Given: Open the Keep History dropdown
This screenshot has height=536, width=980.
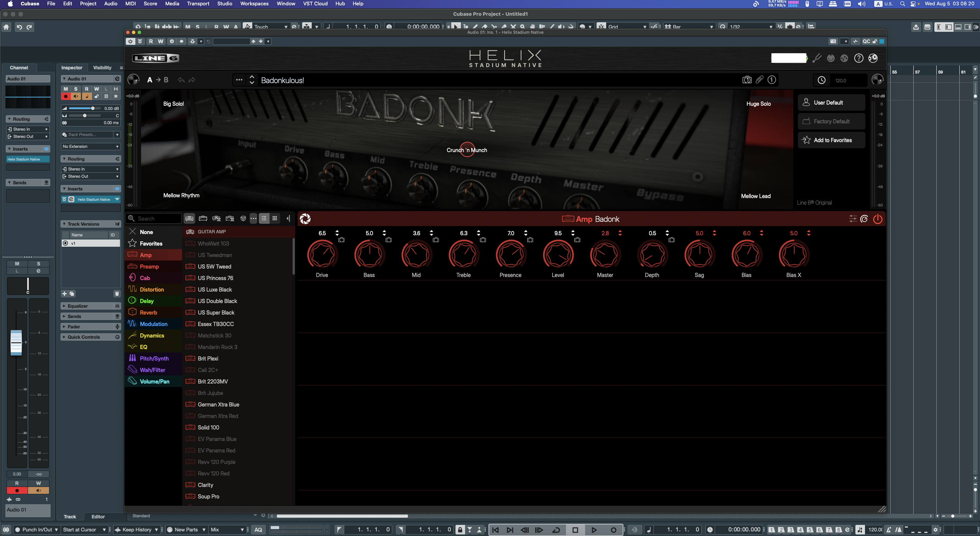Looking at the screenshot, I should click(136, 530).
